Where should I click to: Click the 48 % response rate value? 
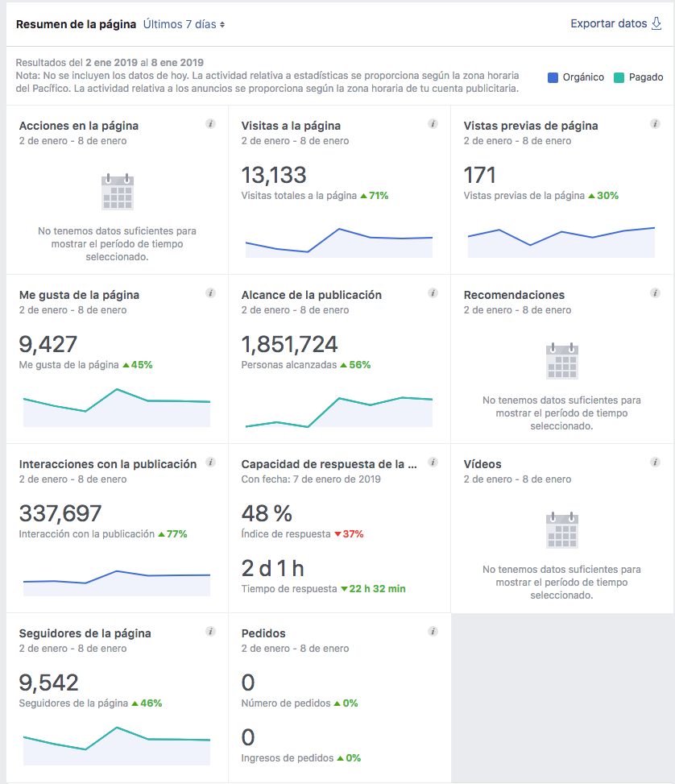point(267,513)
